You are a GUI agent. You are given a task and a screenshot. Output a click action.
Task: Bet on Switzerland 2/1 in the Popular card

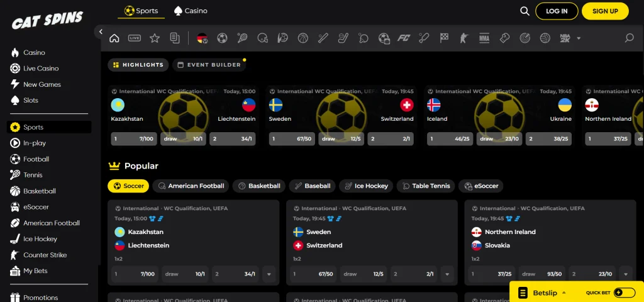[x=414, y=274]
